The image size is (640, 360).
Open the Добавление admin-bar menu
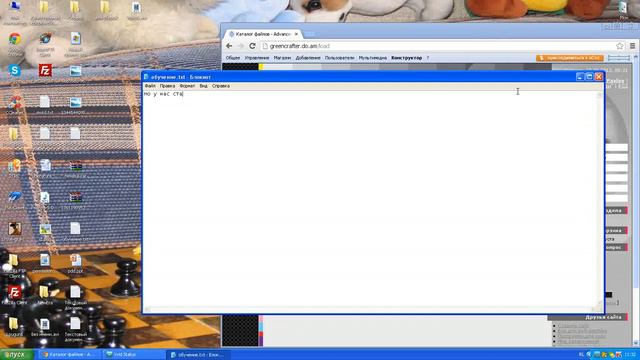(308, 58)
